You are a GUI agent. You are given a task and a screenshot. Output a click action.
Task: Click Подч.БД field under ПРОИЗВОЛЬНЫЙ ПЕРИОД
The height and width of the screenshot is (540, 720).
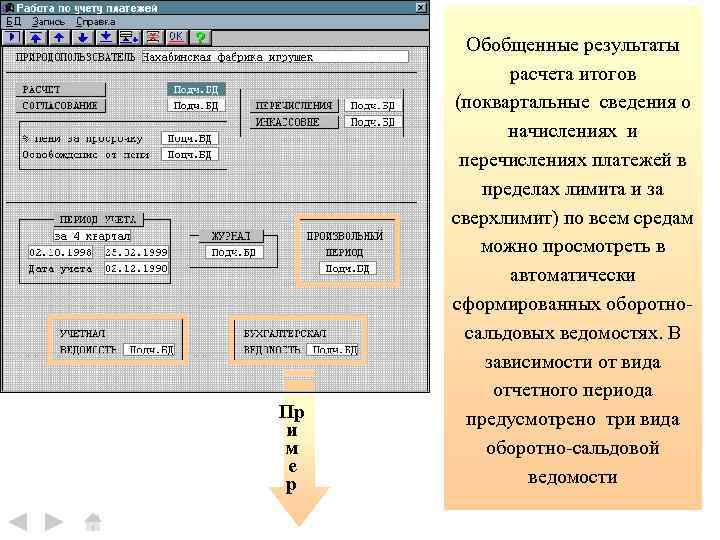click(348, 269)
